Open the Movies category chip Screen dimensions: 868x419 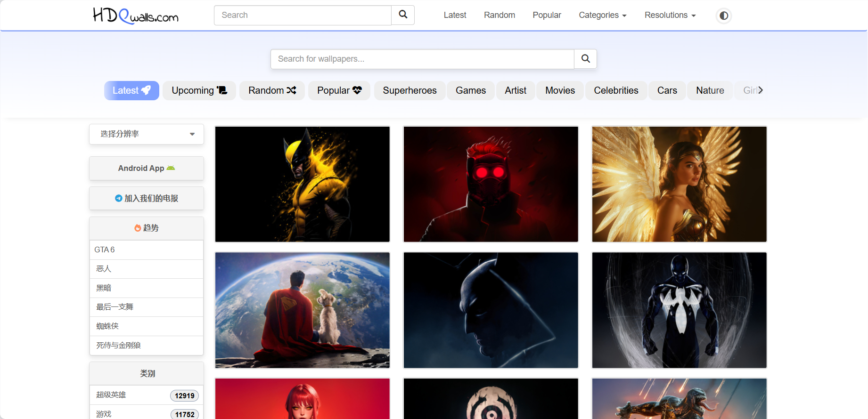[x=560, y=90]
